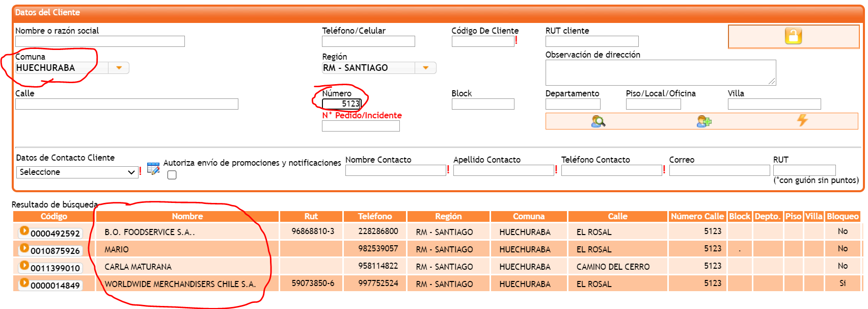Screen dimensions: 868x309
Task: Click the Teléfono/Celular input field
Action: (368, 41)
